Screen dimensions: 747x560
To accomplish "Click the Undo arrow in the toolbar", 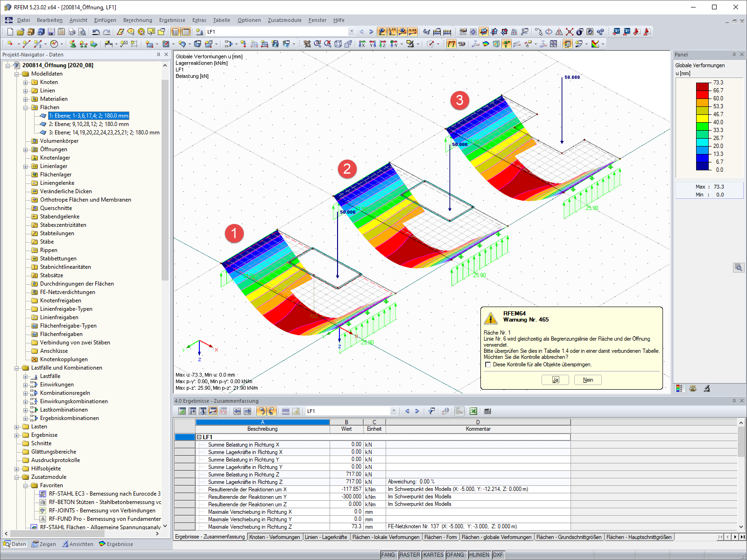I will tap(96, 32).
